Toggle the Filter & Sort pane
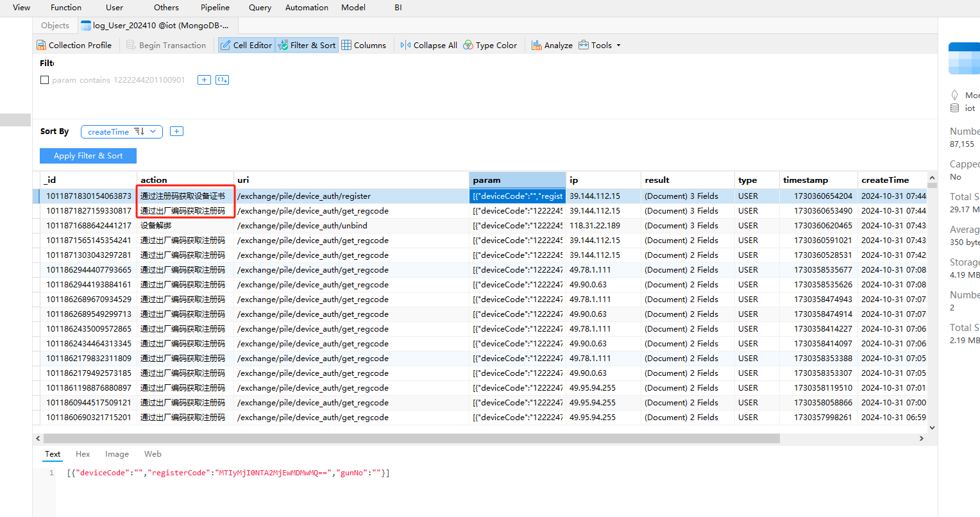This screenshot has height=517, width=980. point(307,45)
